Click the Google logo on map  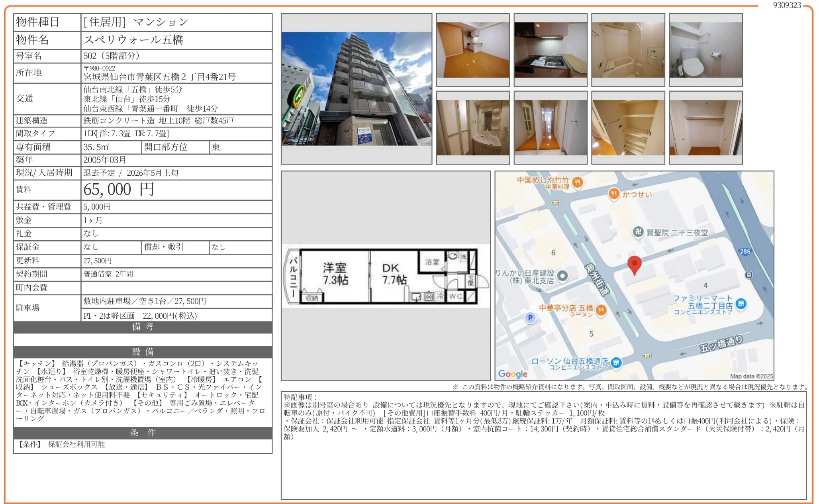(x=513, y=374)
